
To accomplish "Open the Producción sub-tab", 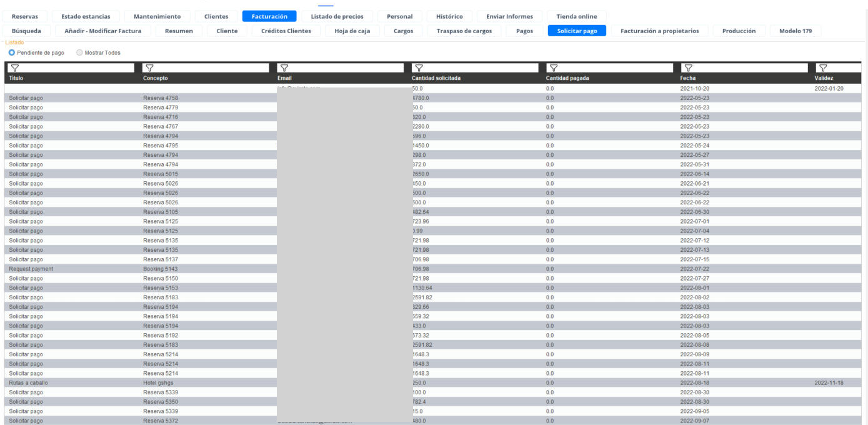I will pyautogui.click(x=739, y=31).
